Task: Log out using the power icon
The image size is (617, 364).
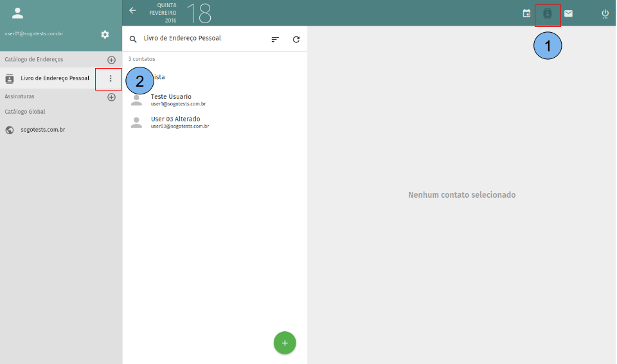Action: click(x=605, y=13)
